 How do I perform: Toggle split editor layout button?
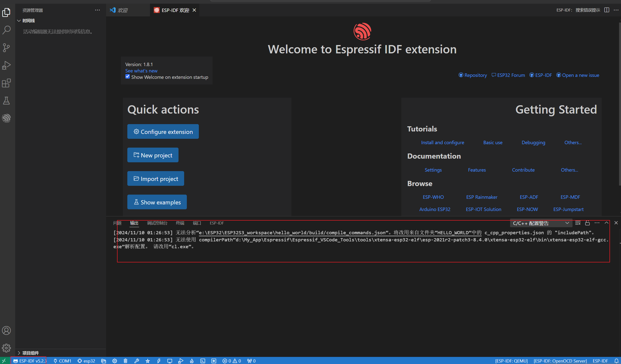click(x=607, y=10)
